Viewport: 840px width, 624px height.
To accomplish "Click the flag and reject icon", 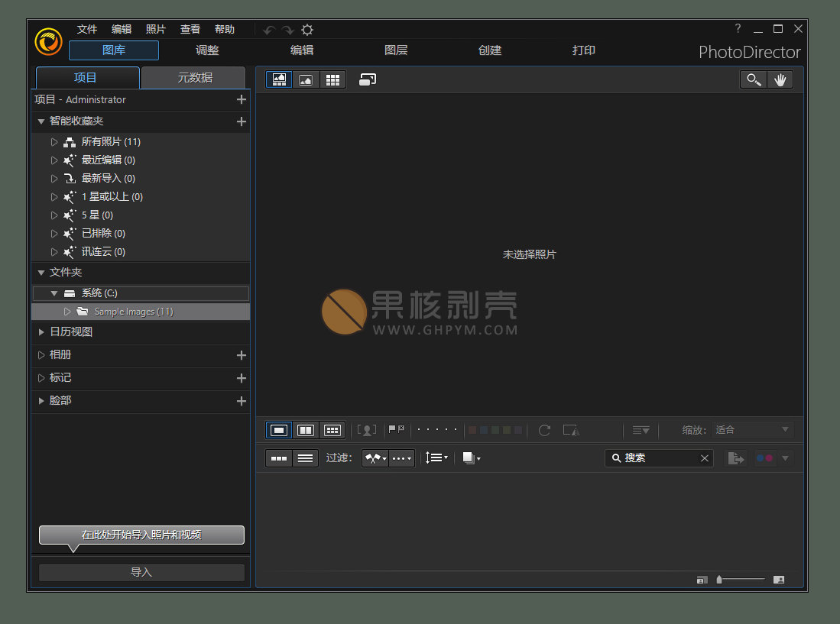I will 397,429.
